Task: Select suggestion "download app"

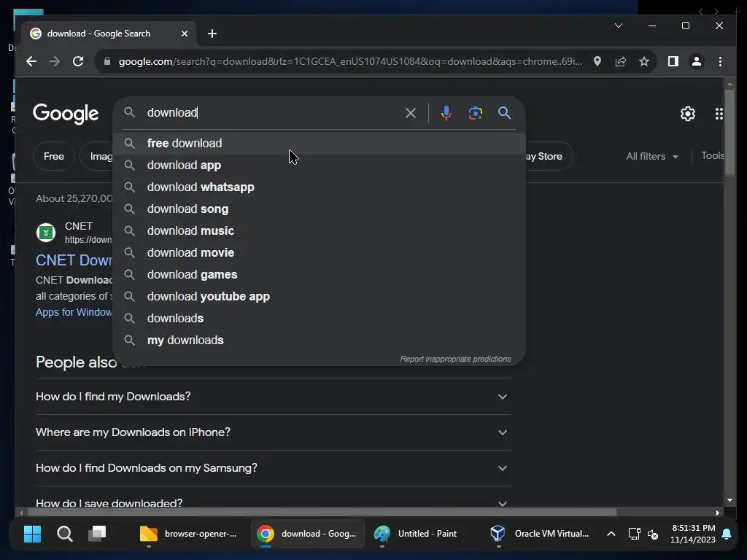Action: pos(320,166)
